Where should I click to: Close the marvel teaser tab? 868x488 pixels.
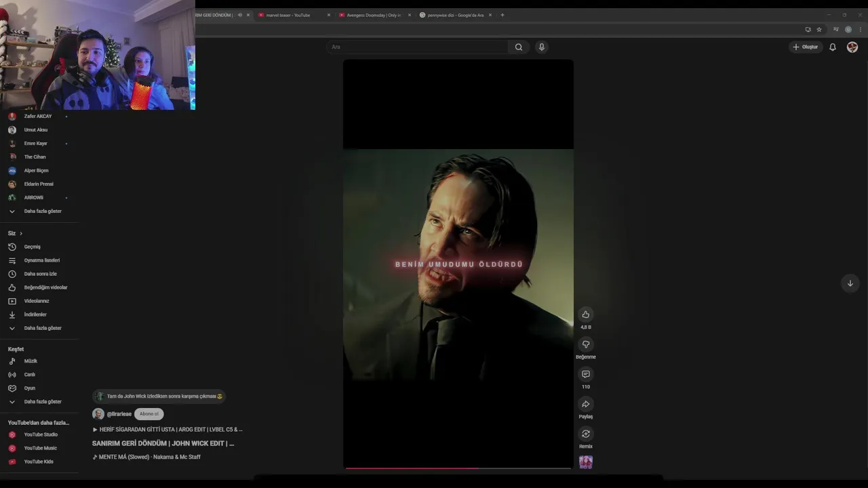tap(329, 15)
